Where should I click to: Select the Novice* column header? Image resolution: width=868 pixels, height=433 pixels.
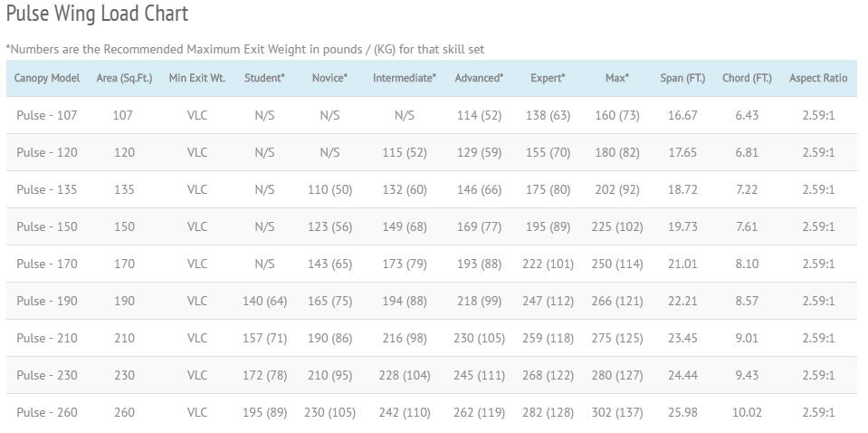[329, 78]
